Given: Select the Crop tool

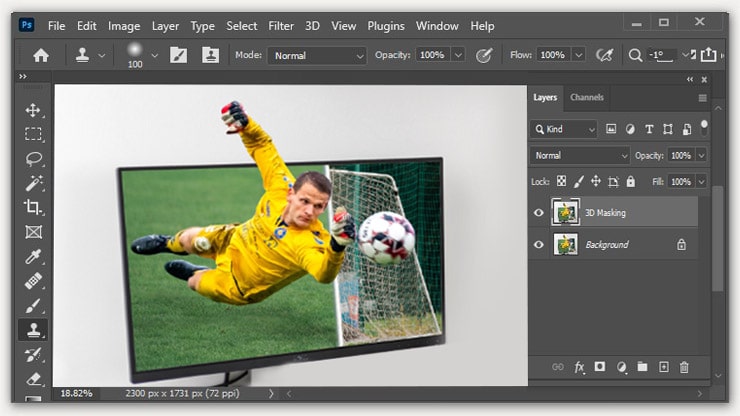Looking at the screenshot, I should (x=33, y=207).
